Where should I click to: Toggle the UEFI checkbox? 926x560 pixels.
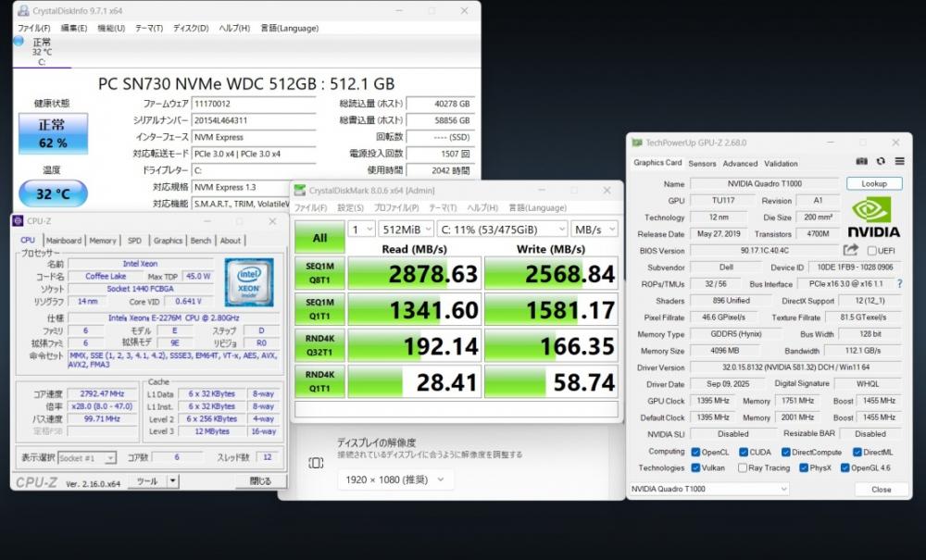(870, 251)
